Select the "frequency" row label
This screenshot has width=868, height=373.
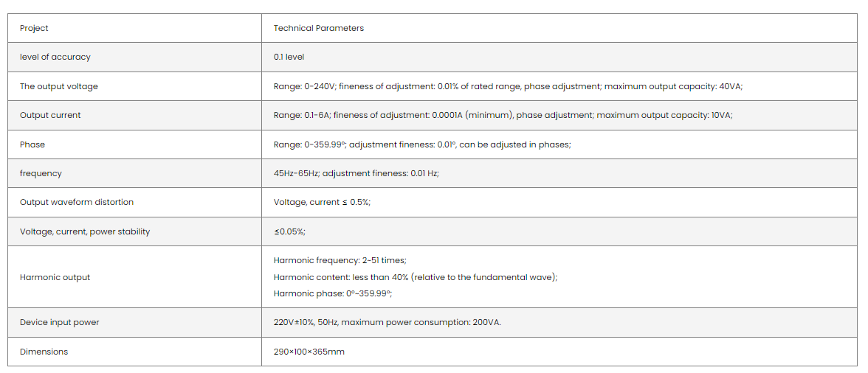(41, 173)
